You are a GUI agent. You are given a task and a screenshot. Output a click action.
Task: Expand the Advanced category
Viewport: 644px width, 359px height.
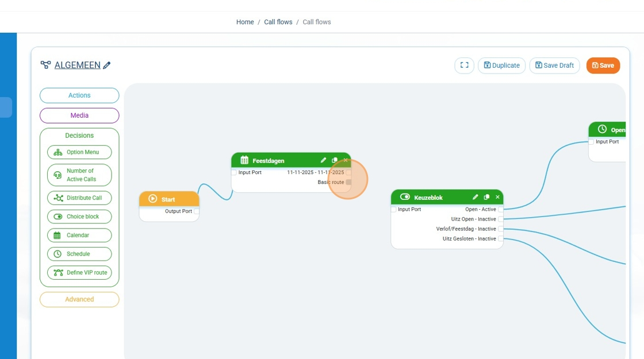pos(79,299)
